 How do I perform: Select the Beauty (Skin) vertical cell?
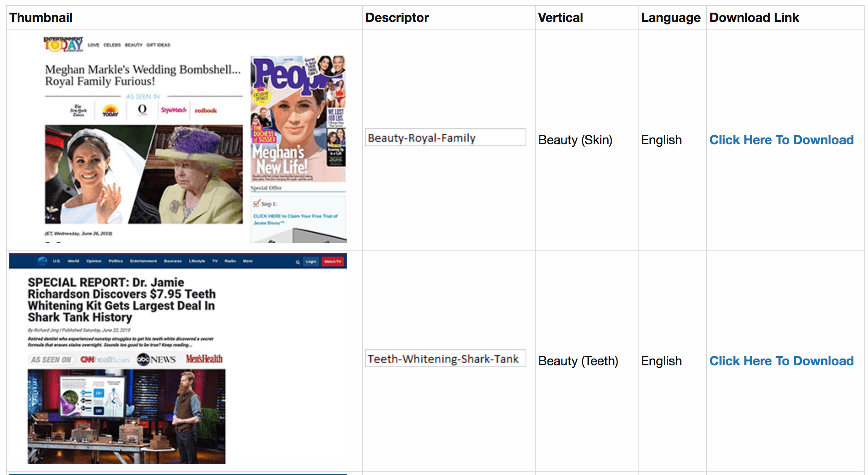coord(575,140)
